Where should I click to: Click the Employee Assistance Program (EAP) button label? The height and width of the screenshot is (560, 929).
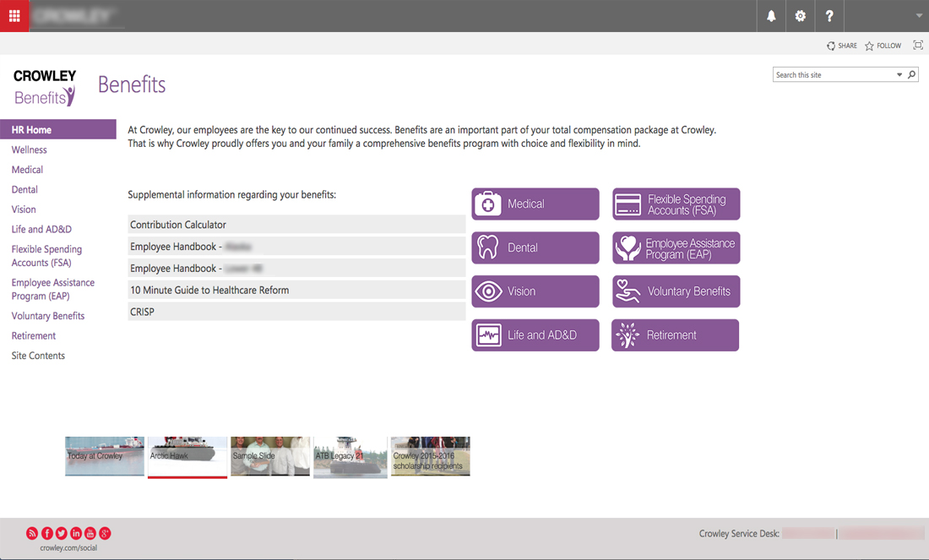pyautogui.click(x=690, y=248)
